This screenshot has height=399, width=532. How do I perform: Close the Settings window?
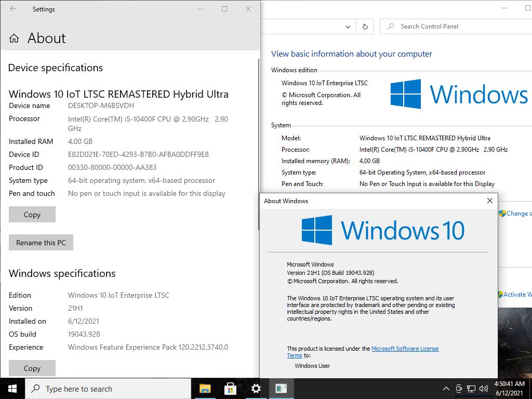coord(248,9)
